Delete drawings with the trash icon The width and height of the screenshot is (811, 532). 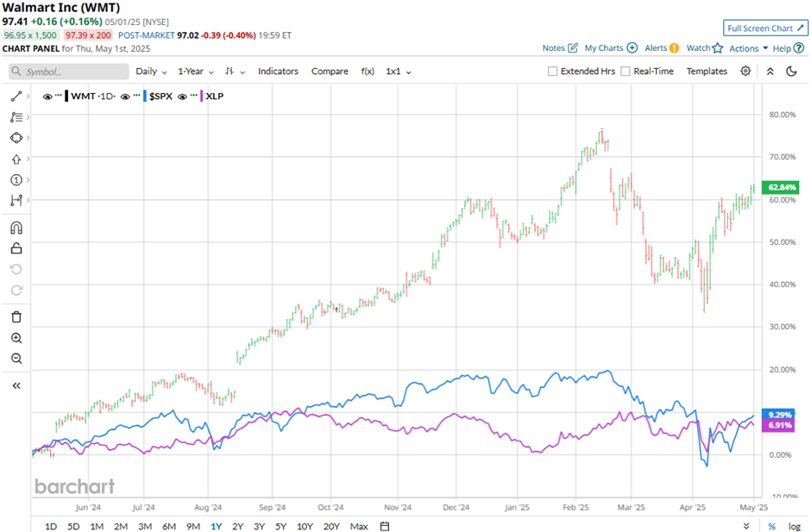[16, 317]
